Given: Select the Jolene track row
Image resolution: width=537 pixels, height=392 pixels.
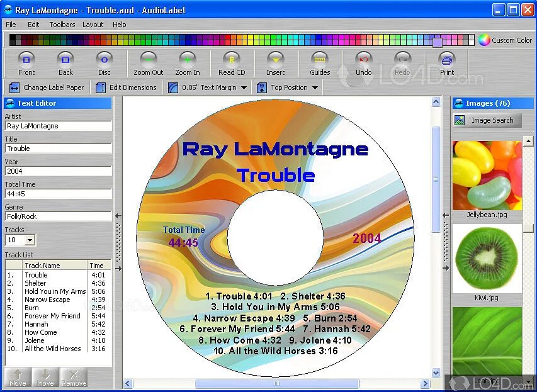Looking at the screenshot, I should pyautogui.click(x=57, y=340).
